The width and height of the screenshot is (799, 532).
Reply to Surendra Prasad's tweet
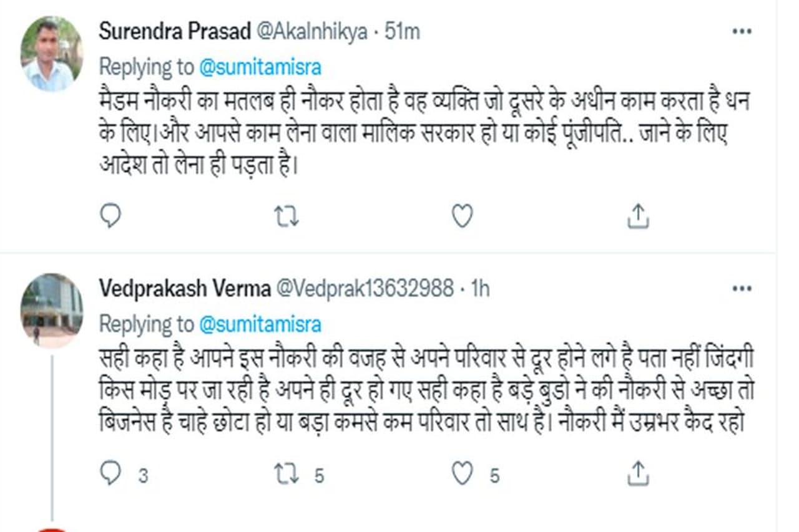[x=110, y=216]
